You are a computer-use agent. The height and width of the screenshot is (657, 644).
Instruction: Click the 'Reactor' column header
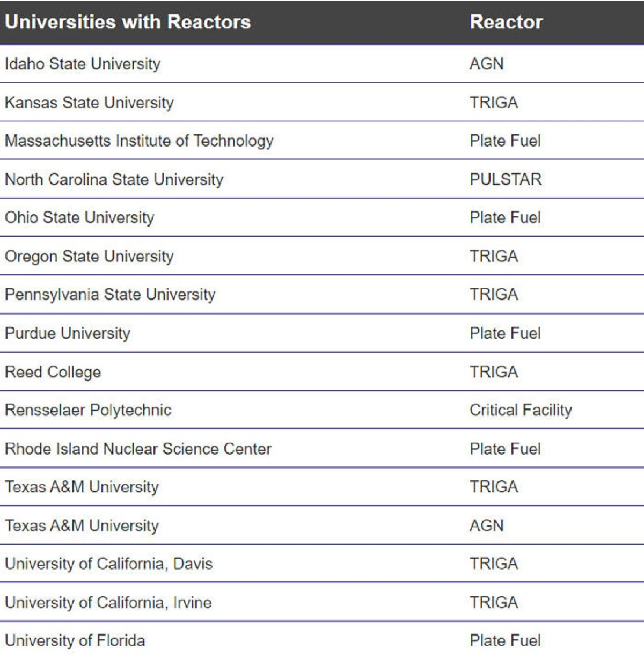click(506, 22)
